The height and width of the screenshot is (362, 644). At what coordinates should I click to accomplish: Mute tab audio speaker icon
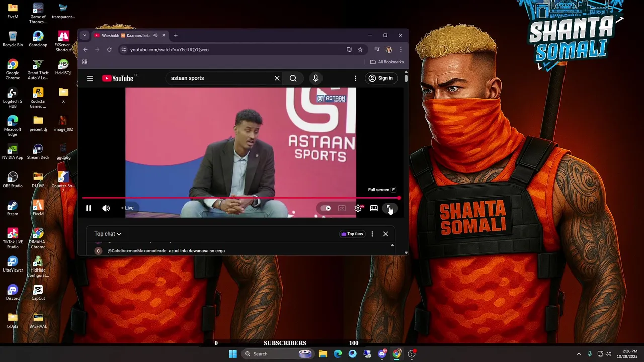point(155,35)
